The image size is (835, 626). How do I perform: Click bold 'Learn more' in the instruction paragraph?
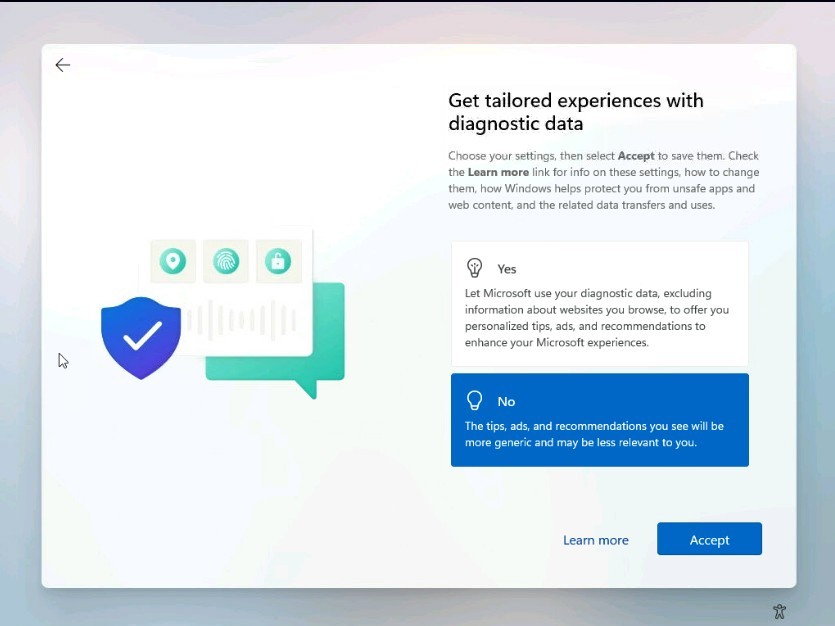point(497,172)
